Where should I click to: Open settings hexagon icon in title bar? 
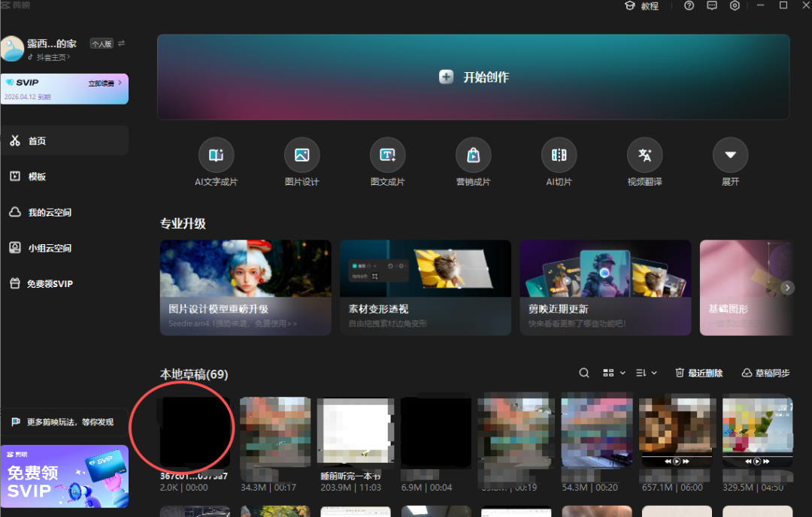(x=735, y=6)
